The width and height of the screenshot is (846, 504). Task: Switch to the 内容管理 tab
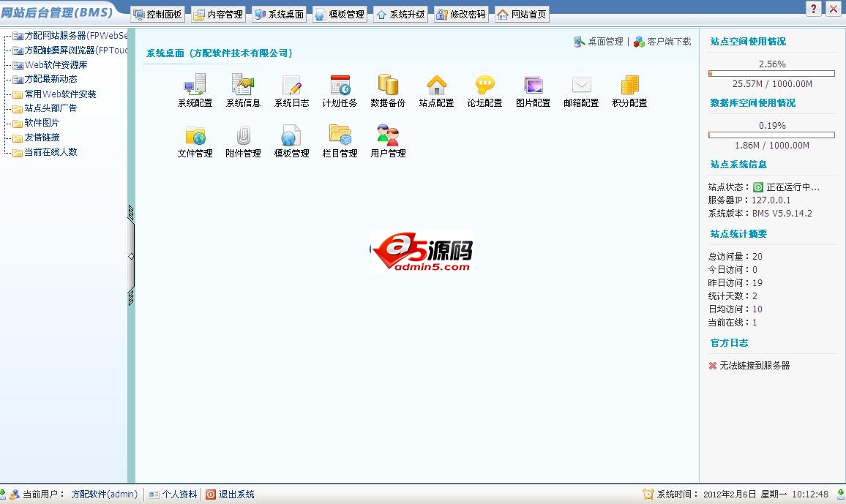[219, 15]
